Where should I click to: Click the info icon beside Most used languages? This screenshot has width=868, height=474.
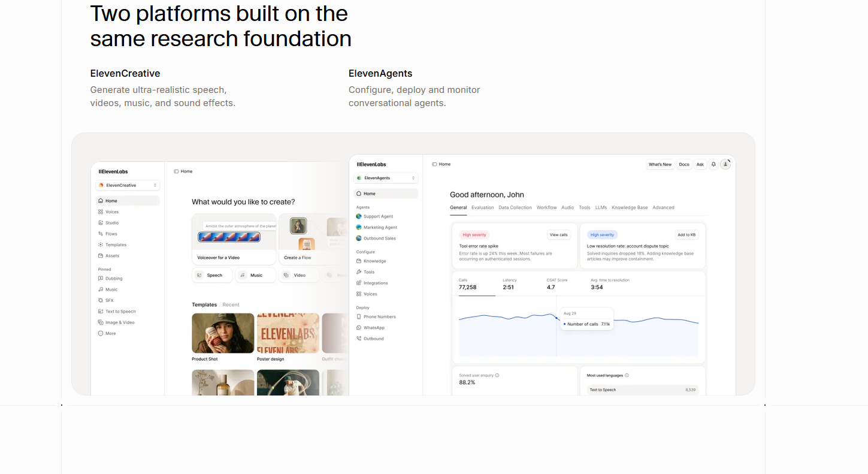627,376
